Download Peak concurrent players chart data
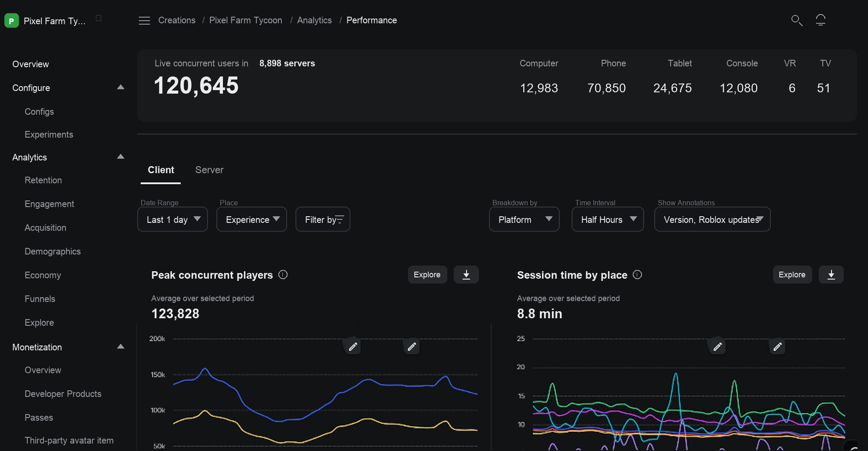The height and width of the screenshot is (451, 868). [466, 275]
